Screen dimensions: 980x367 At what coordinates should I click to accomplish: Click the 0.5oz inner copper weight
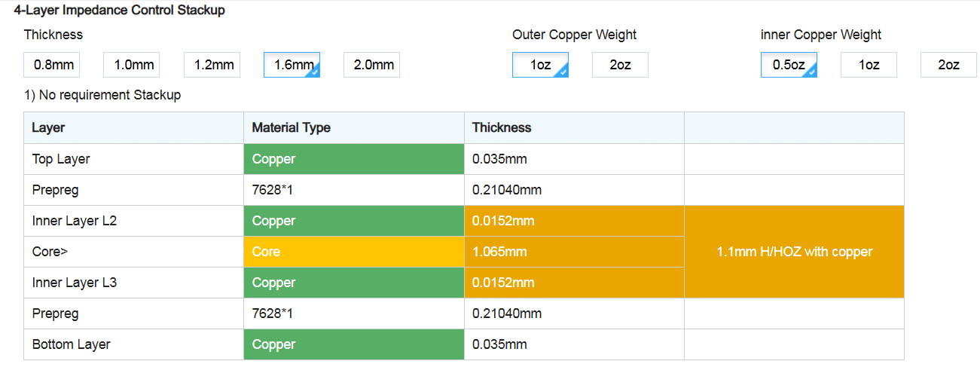(x=789, y=65)
